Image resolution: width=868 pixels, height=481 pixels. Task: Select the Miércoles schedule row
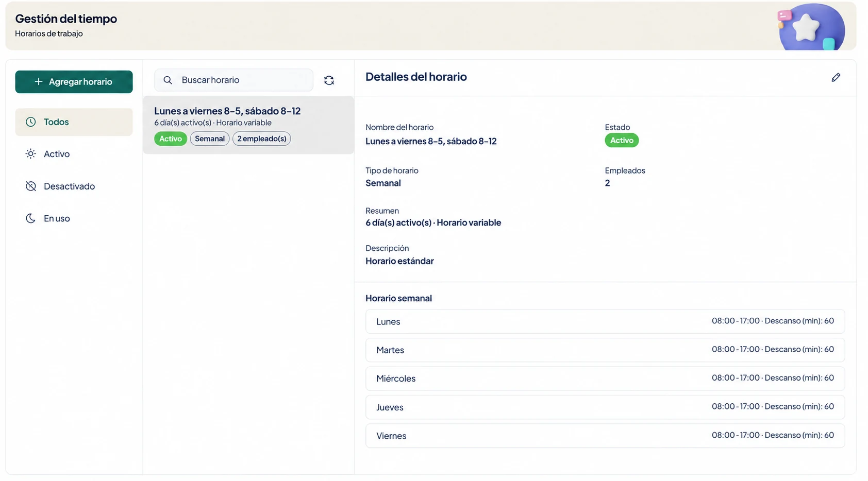605,379
